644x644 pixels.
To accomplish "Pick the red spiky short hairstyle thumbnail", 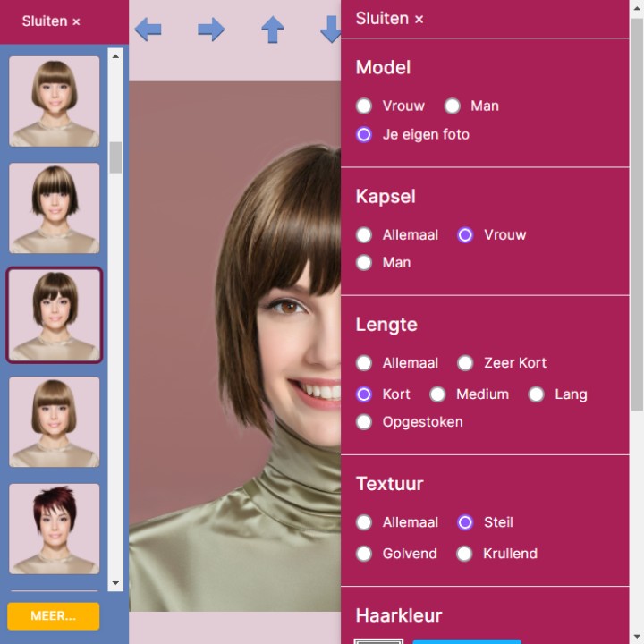I will pyautogui.click(x=55, y=529).
